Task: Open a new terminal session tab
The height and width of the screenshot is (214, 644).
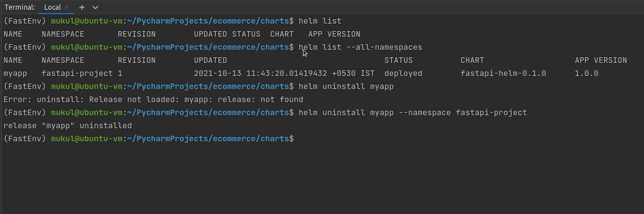Action: 82,8
